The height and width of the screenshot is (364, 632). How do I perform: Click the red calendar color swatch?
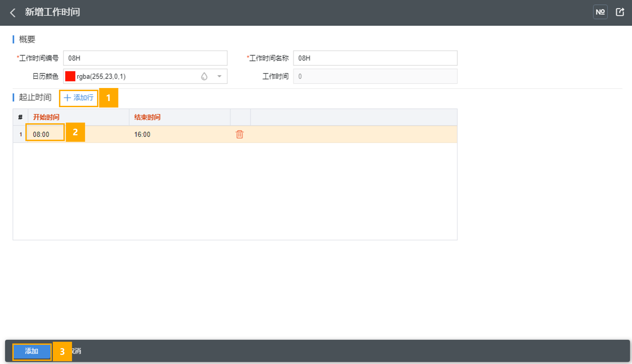pyautogui.click(x=70, y=76)
